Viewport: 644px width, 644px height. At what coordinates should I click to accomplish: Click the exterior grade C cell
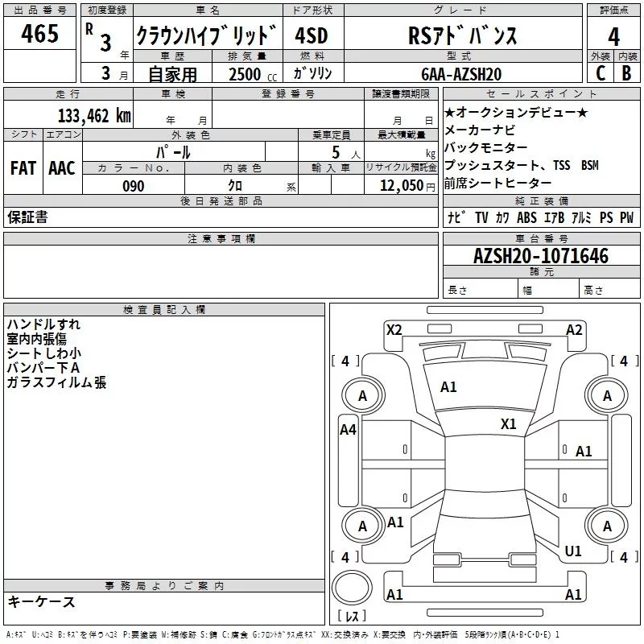[x=600, y=72]
